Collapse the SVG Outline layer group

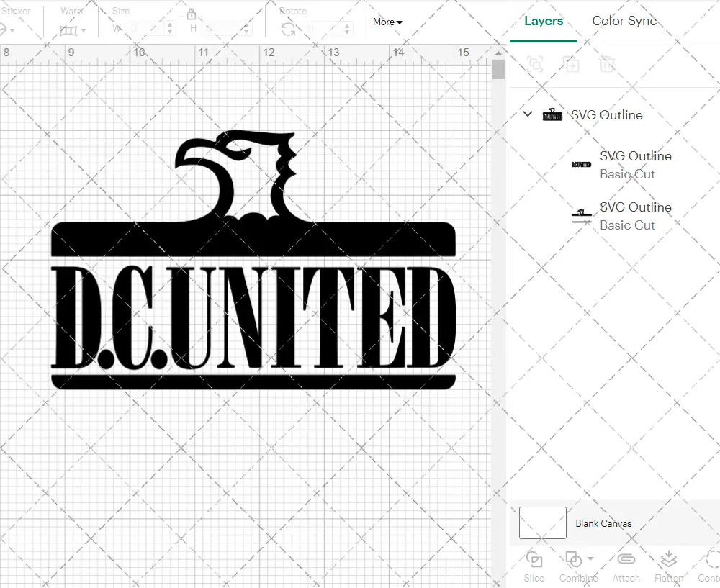(527, 114)
